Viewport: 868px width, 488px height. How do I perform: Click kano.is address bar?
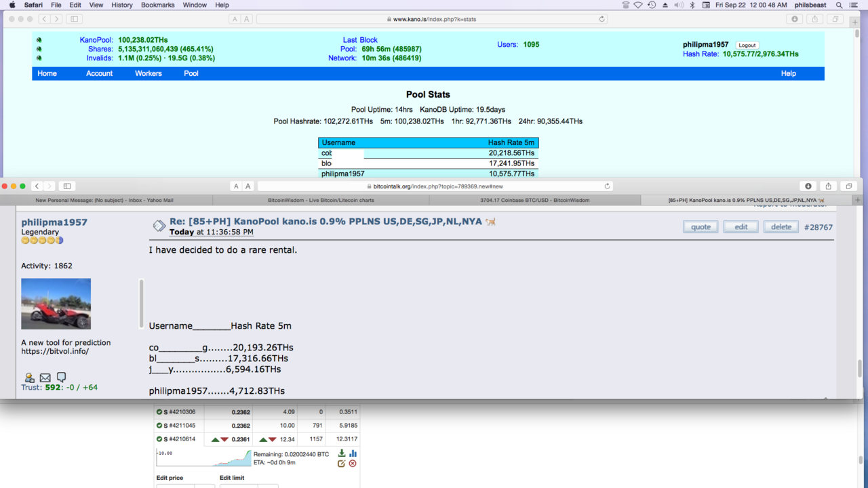pos(432,19)
